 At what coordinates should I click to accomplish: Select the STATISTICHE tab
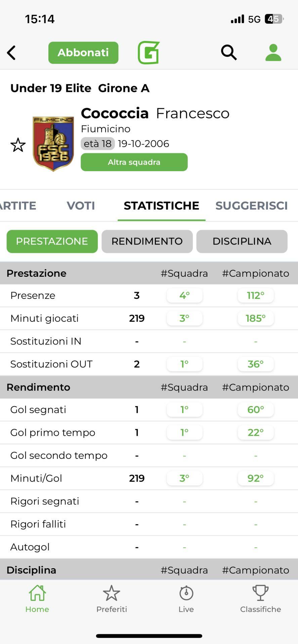(161, 206)
